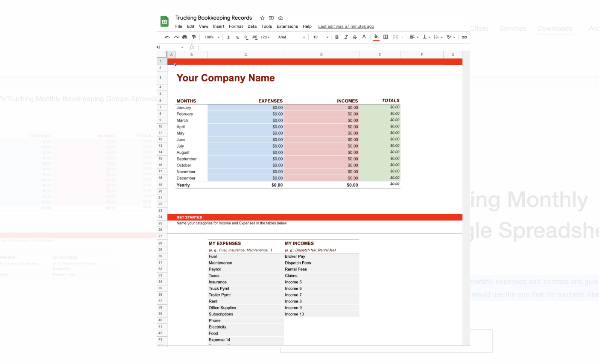The width and height of the screenshot is (599, 364).
Task: Decrease decimal places on selection
Action: click(x=246, y=37)
